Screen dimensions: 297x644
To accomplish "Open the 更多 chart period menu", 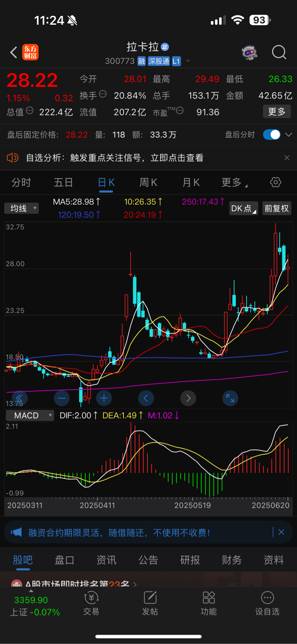I will (x=234, y=183).
